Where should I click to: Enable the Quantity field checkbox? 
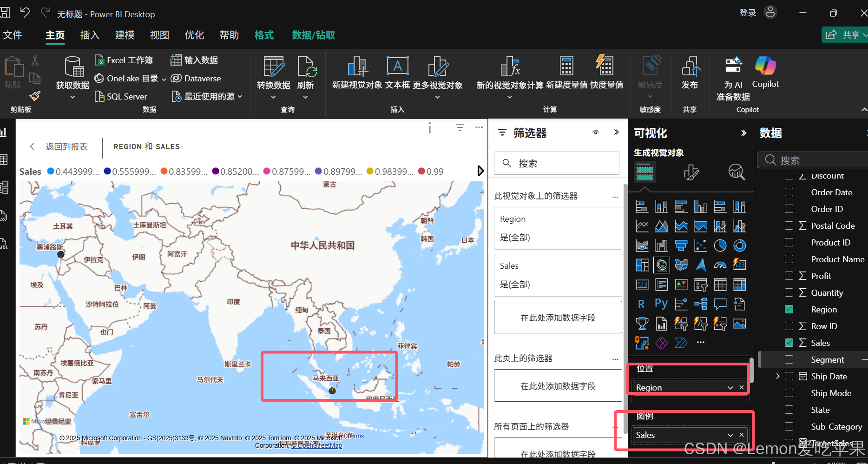(789, 292)
